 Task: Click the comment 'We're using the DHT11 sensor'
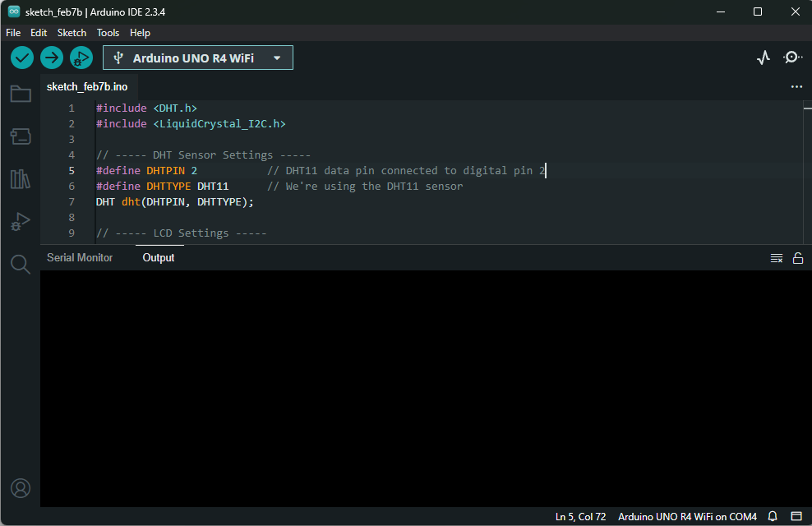tap(365, 186)
